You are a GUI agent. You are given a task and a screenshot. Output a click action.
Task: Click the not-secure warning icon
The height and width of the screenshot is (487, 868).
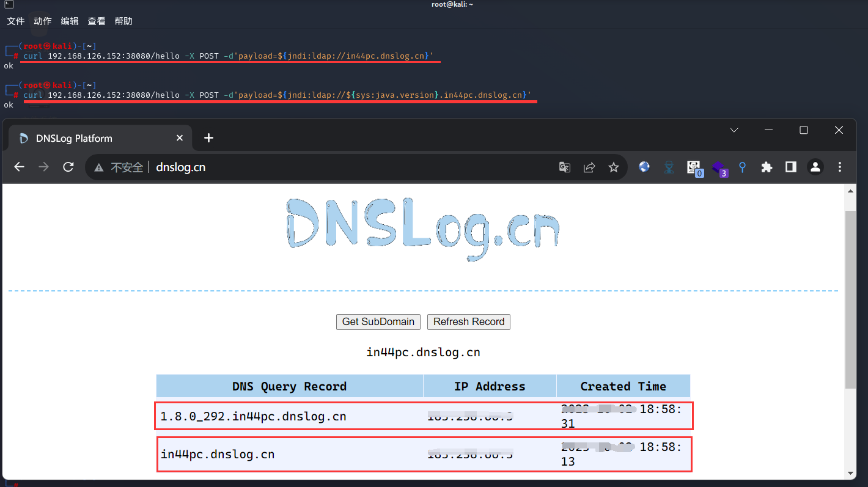click(x=98, y=167)
